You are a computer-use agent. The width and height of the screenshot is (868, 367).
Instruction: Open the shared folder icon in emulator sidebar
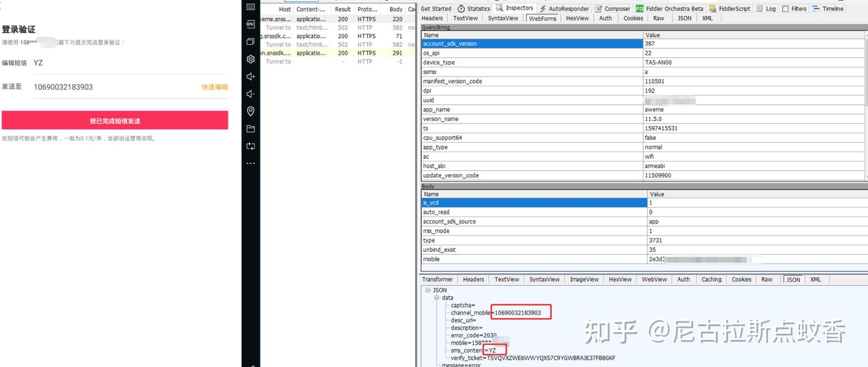[251, 128]
